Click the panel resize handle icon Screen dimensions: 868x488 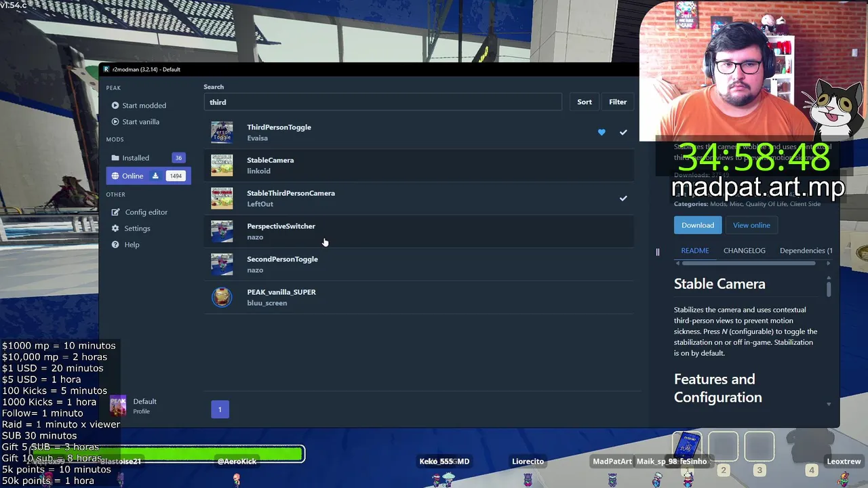point(657,252)
